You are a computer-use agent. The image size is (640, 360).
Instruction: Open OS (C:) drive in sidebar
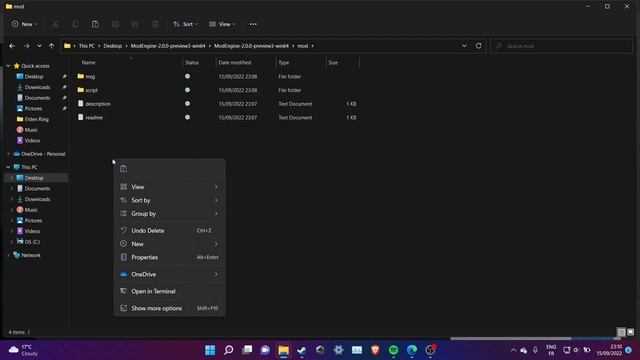(x=28, y=242)
